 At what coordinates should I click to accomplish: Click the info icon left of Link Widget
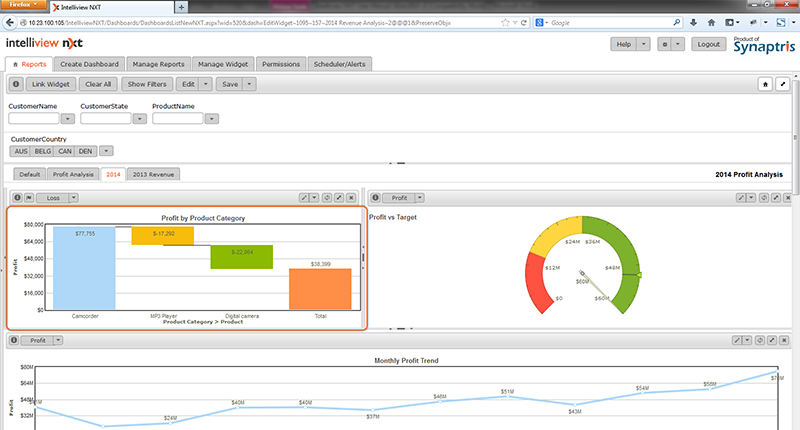point(16,85)
